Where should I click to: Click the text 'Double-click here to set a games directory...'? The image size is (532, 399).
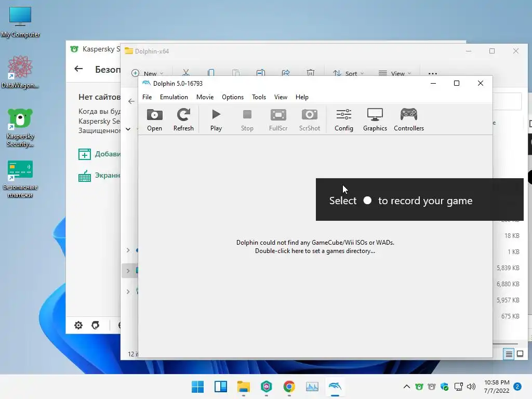tap(315, 251)
